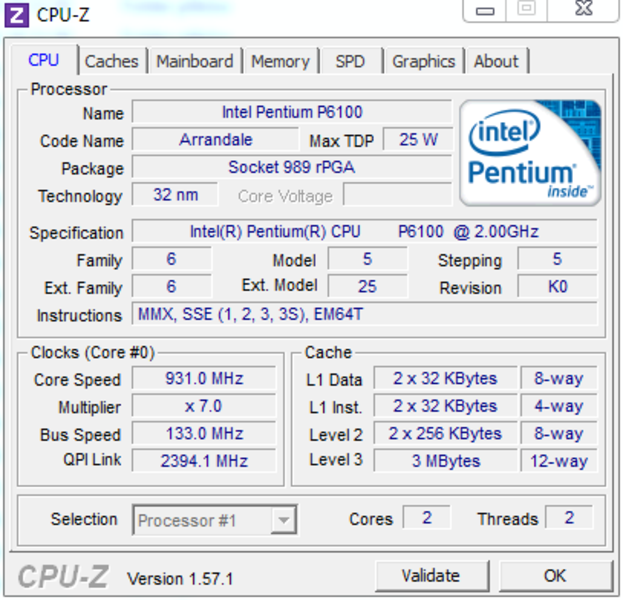This screenshot has height=600, width=623.
Task: Click the Name field Intel Pentium P6100
Action: (292, 112)
